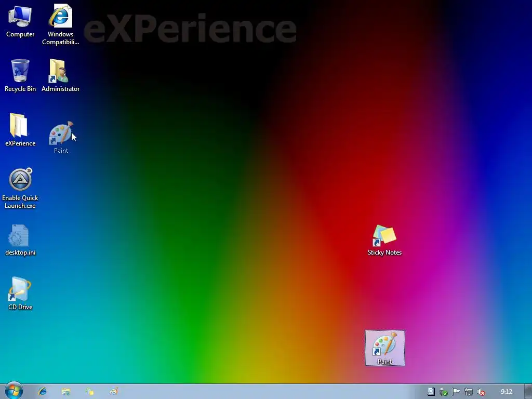Open Paint from the taskbar
The height and width of the screenshot is (399, 532).
[114, 392]
